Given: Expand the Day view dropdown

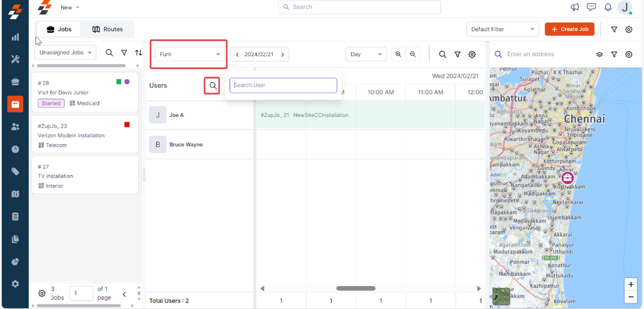Looking at the screenshot, I should click(366, 54).
